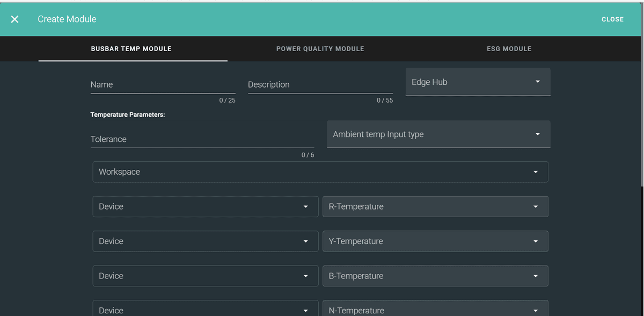Image resolution: width=644 pixels, height=316 pixels.
Task: Click the Name input field
Action: (163, 85)
